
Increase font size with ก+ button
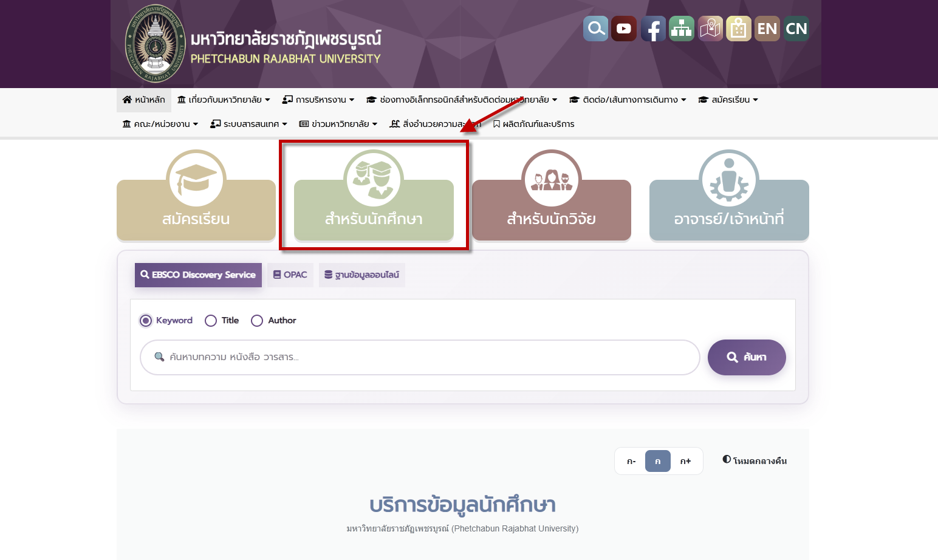click(x=685, y=461)
